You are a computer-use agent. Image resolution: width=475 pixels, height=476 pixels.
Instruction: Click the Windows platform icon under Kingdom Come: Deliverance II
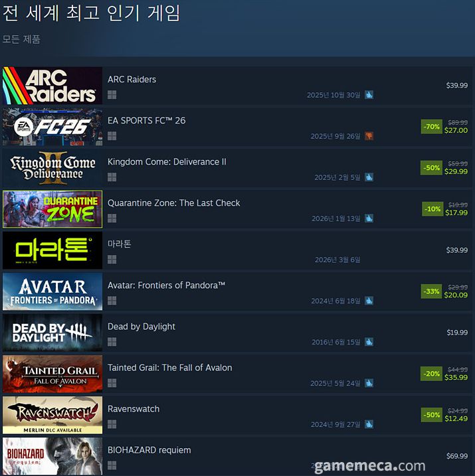[x=112, y=177]
